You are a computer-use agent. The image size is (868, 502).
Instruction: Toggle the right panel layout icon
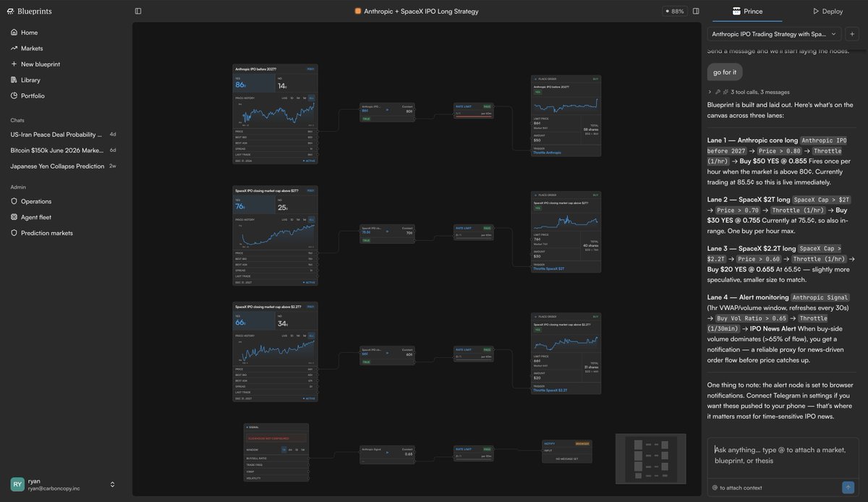pyautogui.click(x=696, y=11)
